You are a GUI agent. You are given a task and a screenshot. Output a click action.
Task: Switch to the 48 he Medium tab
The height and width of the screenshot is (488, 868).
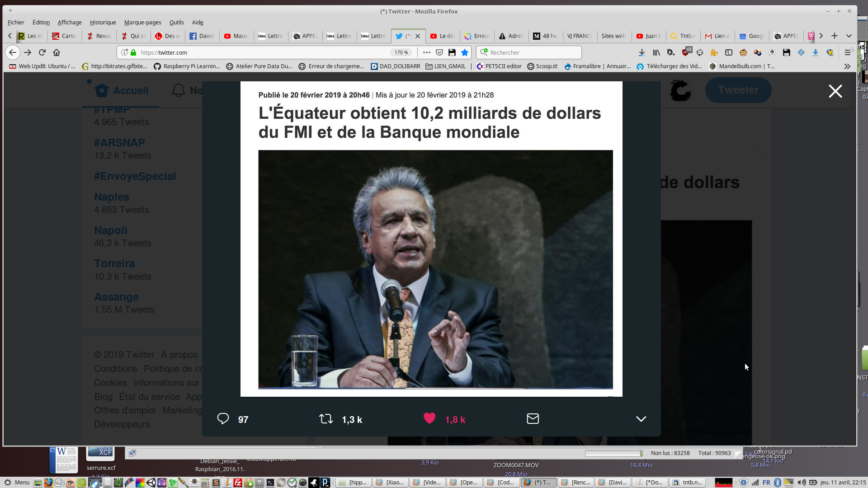(545, 36)
